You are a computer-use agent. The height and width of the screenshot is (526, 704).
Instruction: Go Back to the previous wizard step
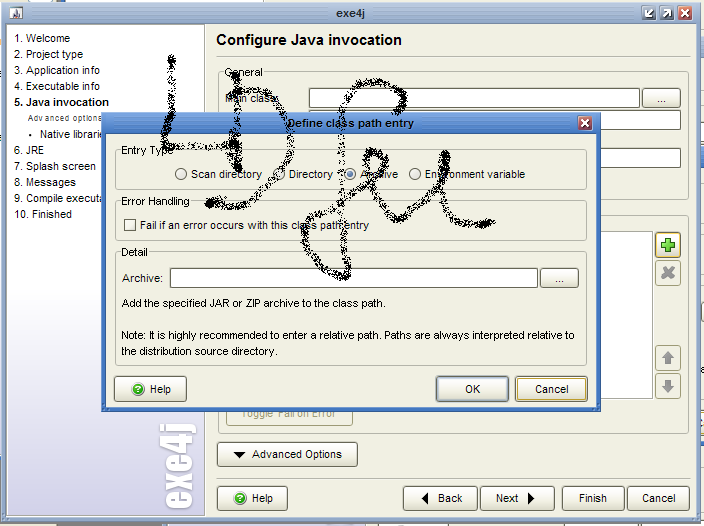(x=440, y=498)
